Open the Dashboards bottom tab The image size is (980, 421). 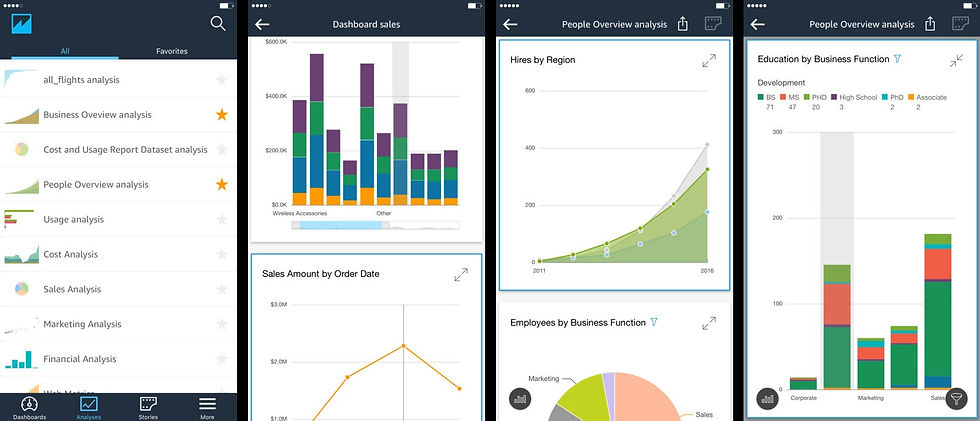[29, 407]
